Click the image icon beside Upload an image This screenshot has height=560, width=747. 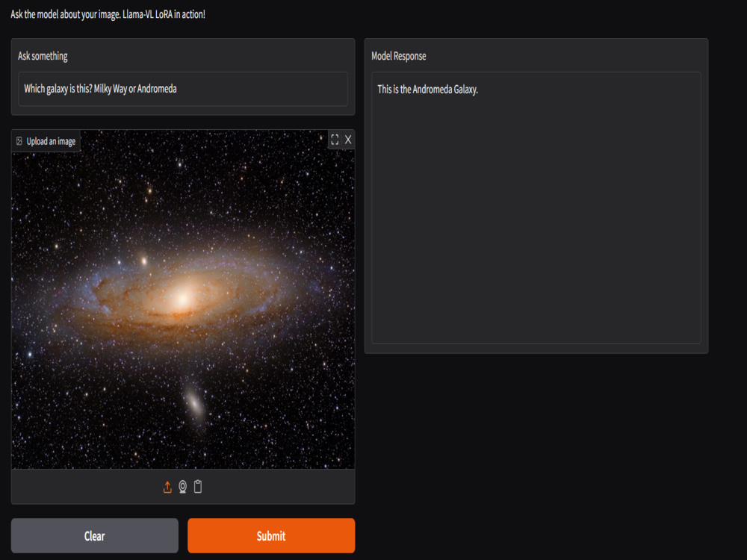tap(19, 141)
